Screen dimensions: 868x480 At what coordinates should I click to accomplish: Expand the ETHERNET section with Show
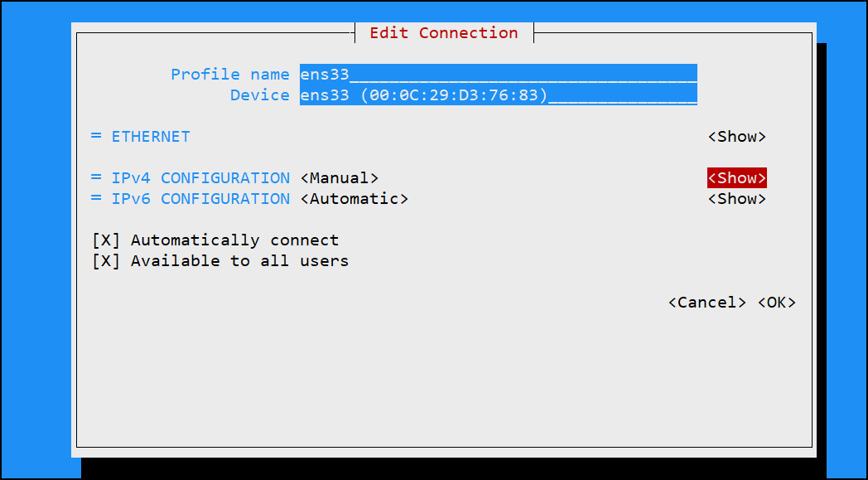click(x=737, y=136)
